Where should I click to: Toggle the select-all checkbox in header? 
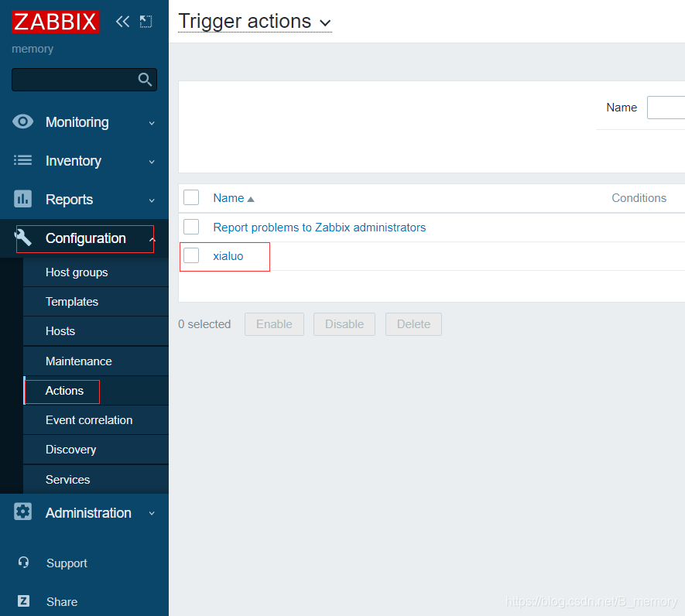coord(191,197)
